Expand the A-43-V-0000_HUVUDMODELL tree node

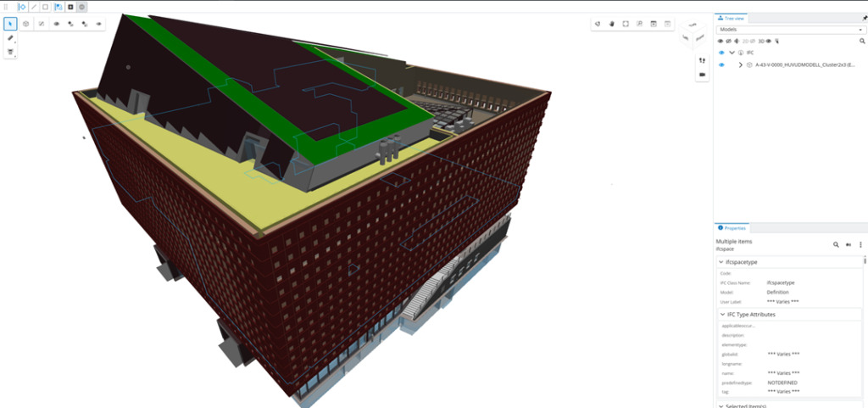tap(740, 64)
